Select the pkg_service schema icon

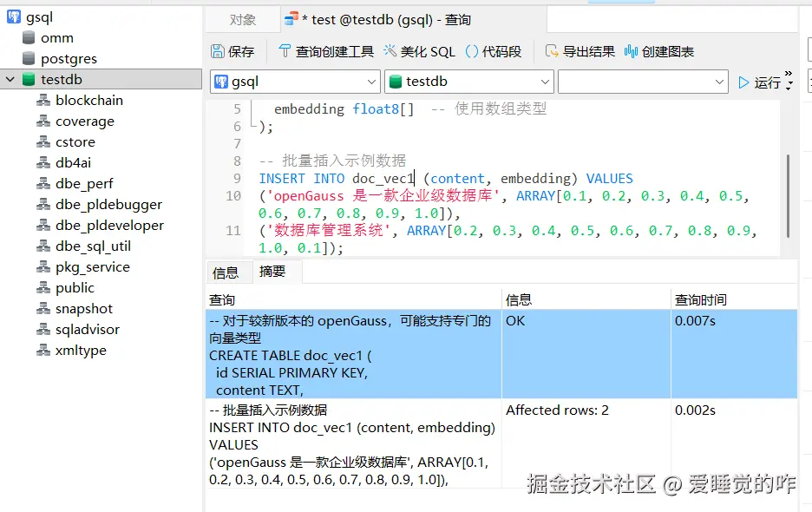pyautogui.click(x=43, y=267)
